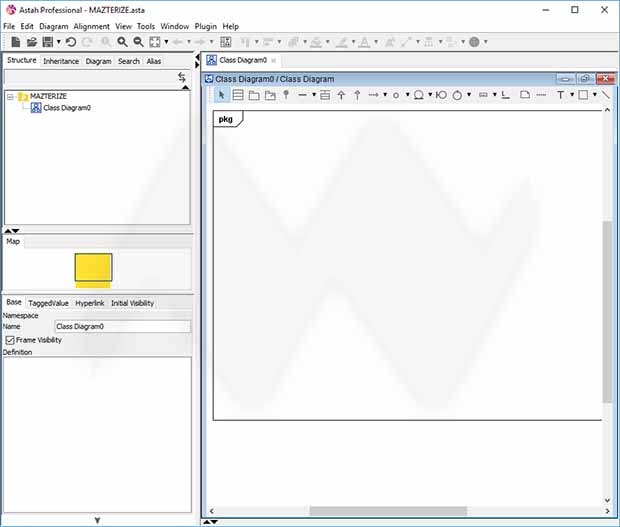The image size is (620, 527).
Task: Click the Save icon in the toolbar
Action: coord(47,42)
